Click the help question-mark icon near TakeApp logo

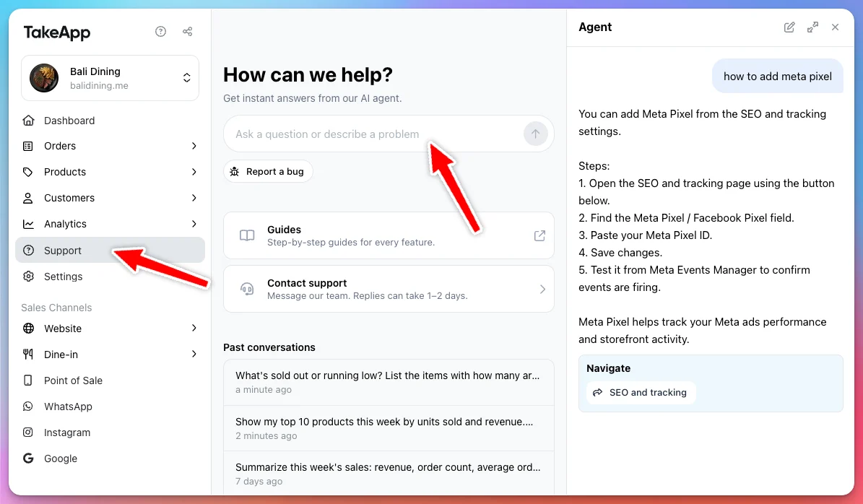[161, 31]
